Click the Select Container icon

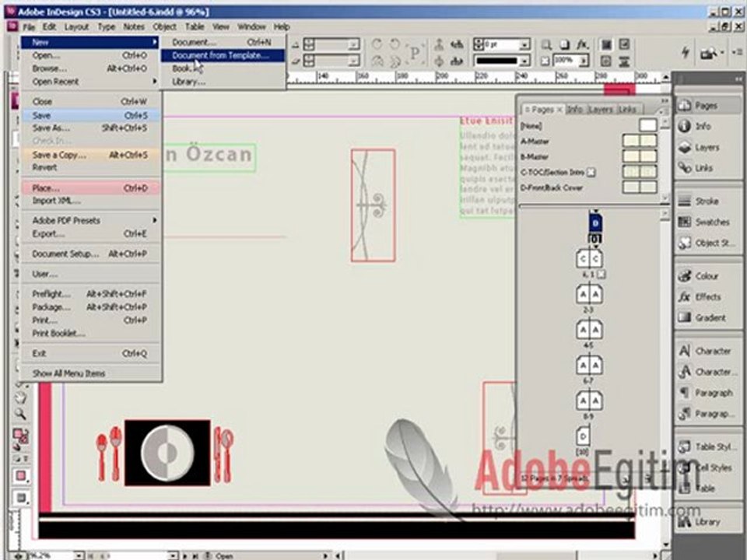point(439,44)
